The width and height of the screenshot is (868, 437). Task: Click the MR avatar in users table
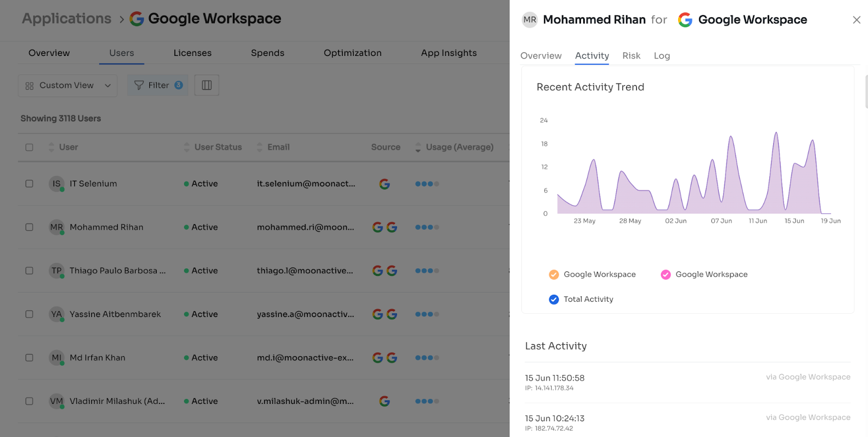56,227
